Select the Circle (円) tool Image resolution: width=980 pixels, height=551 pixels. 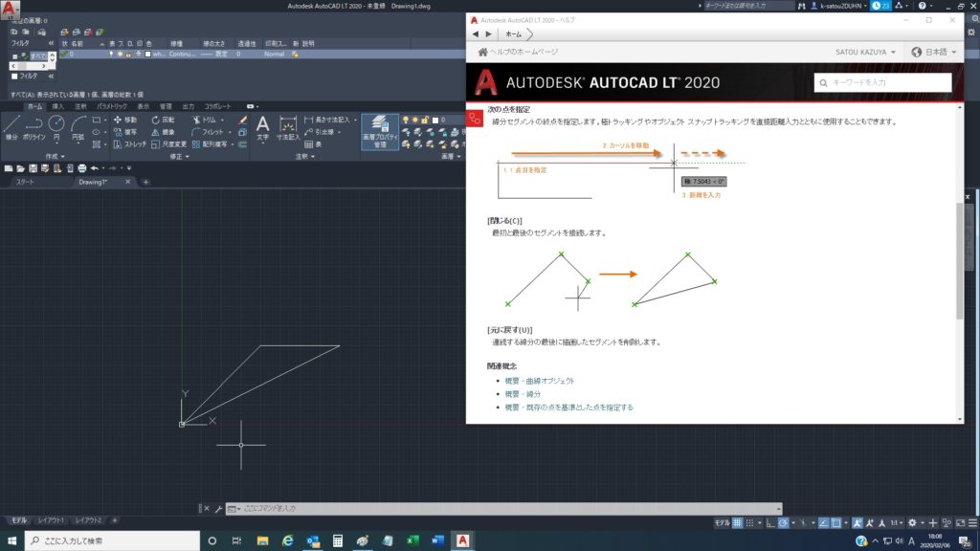click(56, 127)
